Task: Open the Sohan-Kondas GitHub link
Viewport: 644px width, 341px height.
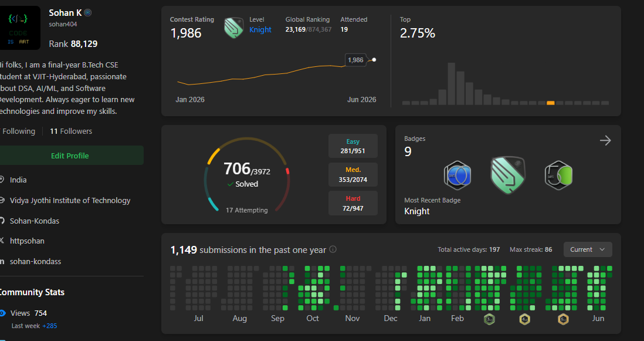Action: [35, 221]
